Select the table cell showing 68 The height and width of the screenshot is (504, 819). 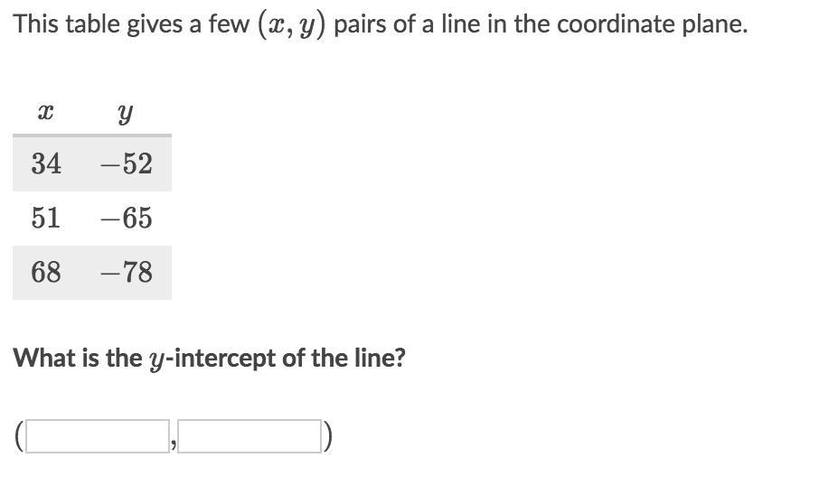click(x=46, y=273)
